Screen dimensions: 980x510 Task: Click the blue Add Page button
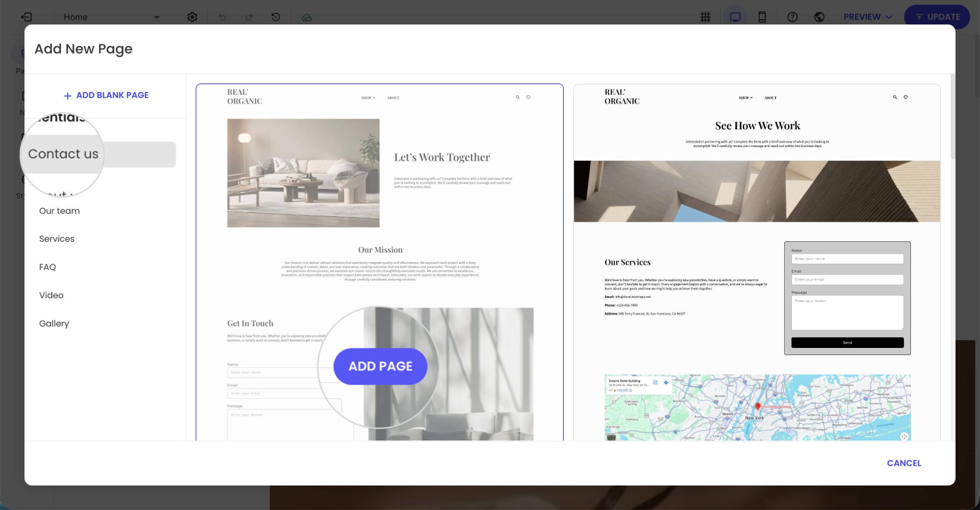pyautogui.click(x=380, y=366)
